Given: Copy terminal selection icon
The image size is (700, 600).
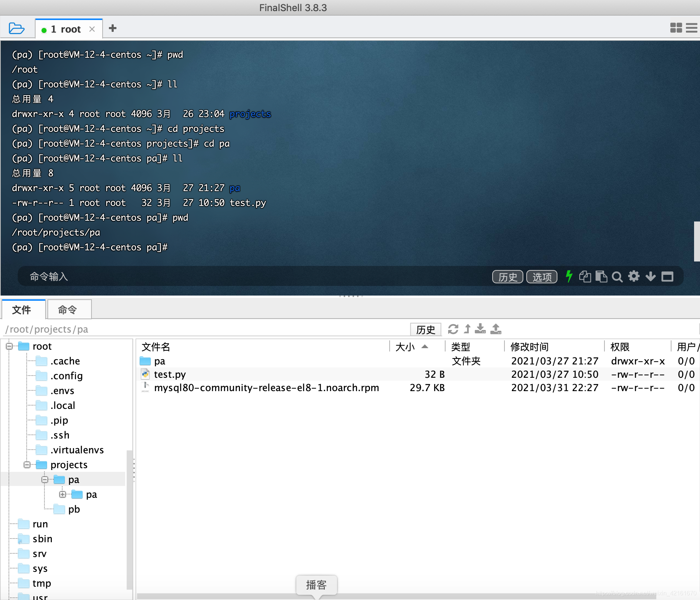Looking at the screenshot, I should pos(585,276).
